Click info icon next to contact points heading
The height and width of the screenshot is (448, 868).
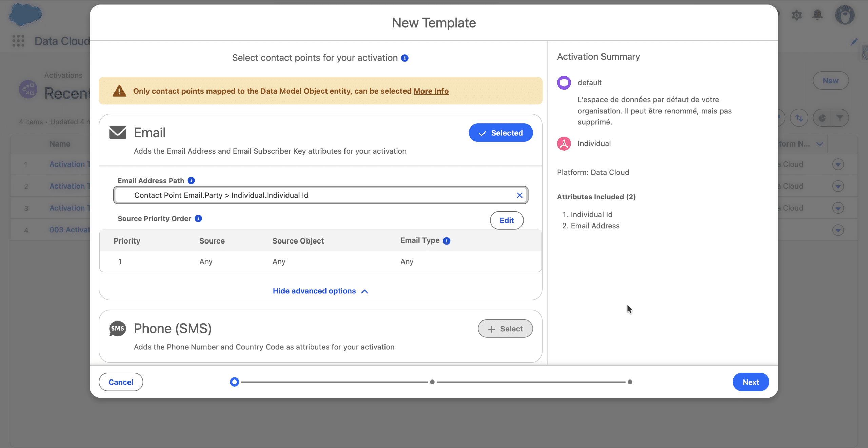click(x=405, y=58)
